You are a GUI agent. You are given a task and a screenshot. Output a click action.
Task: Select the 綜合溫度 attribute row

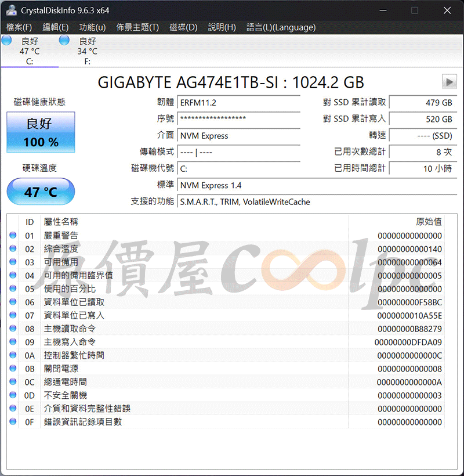coord(226,248)
